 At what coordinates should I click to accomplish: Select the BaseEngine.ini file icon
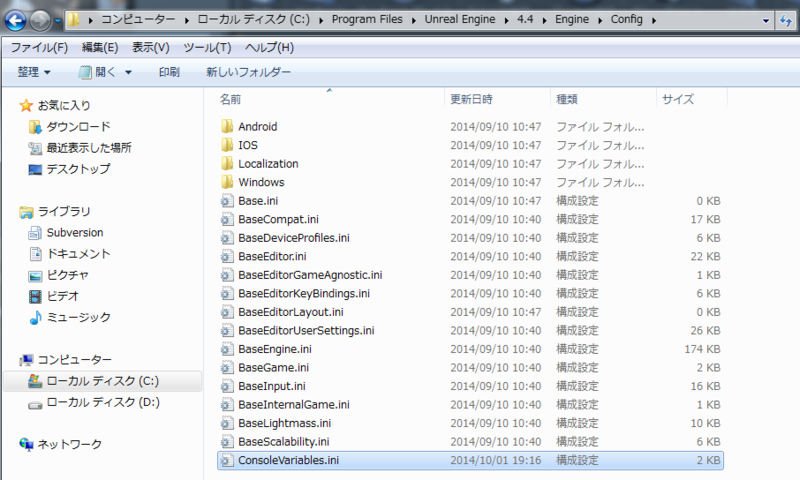coord(227,349)
